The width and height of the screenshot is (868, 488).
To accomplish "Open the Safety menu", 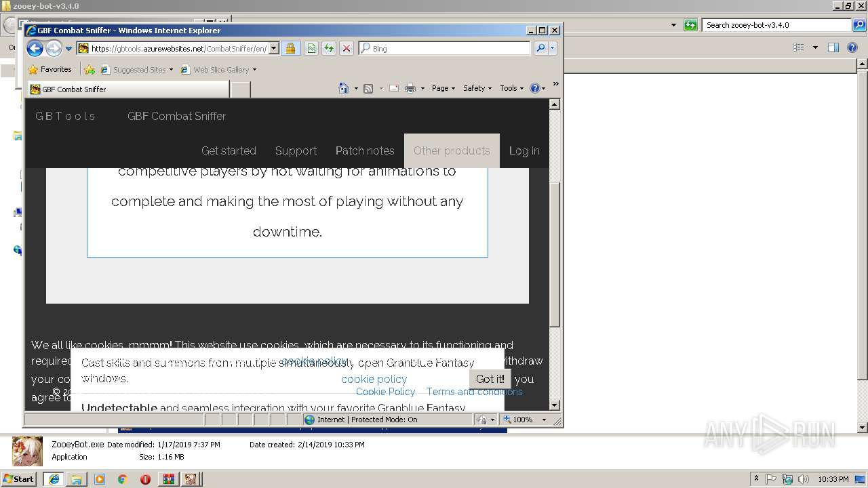I will coord(477,88).
